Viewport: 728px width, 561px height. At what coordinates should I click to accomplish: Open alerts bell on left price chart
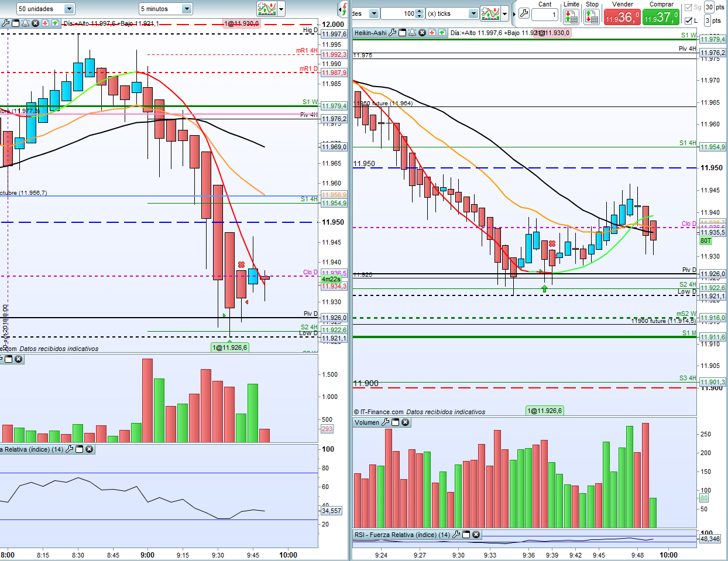[x=26, y=23]
